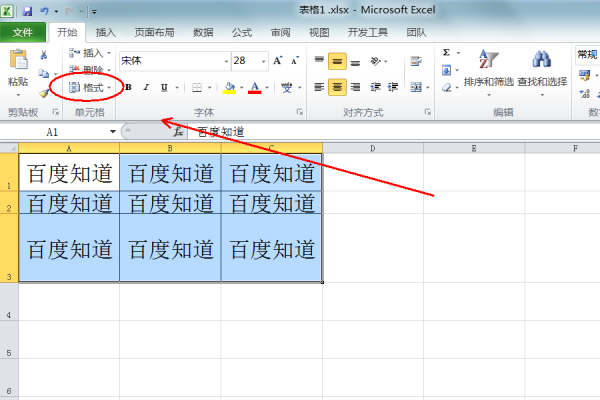
Task: Open Find and Select (查找和选择) binoculars
Action: click(542, 72)
